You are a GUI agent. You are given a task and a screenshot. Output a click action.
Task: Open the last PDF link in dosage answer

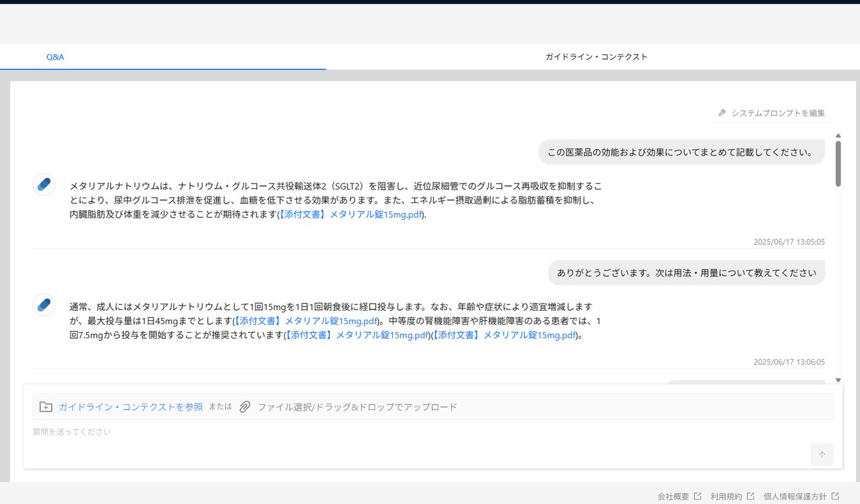pos(504,335)
